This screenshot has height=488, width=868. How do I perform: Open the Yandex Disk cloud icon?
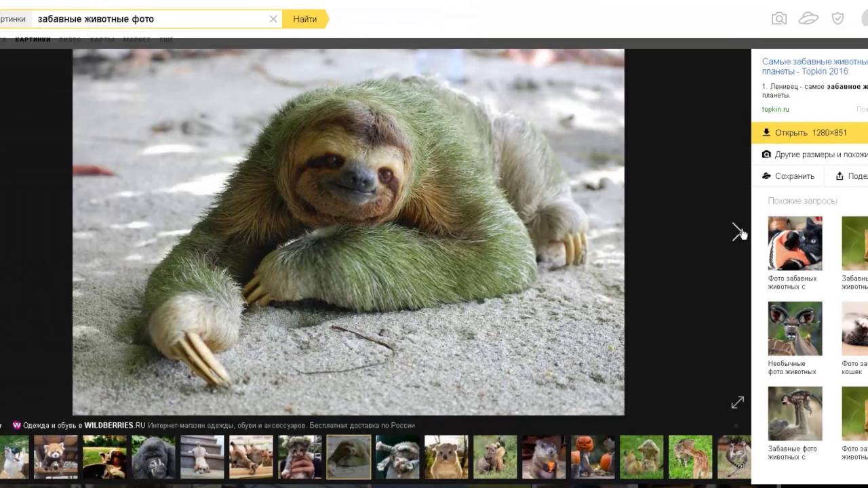(808, 19)
